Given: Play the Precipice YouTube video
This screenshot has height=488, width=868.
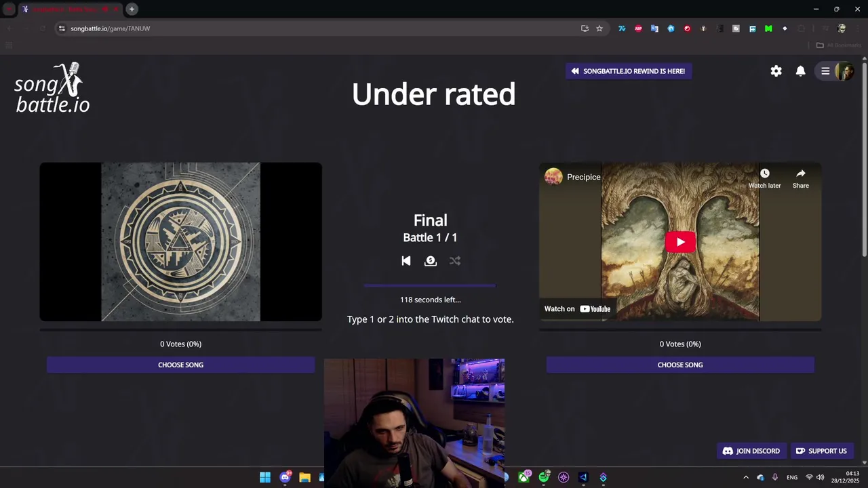Looking at the screenshot, I should tap(680, 242).
